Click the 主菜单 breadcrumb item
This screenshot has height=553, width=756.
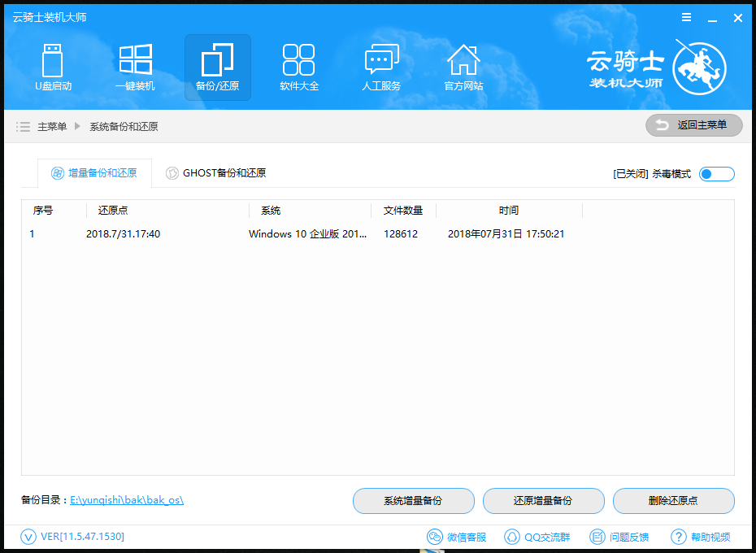pyautogui.click(x=52, y=126)
